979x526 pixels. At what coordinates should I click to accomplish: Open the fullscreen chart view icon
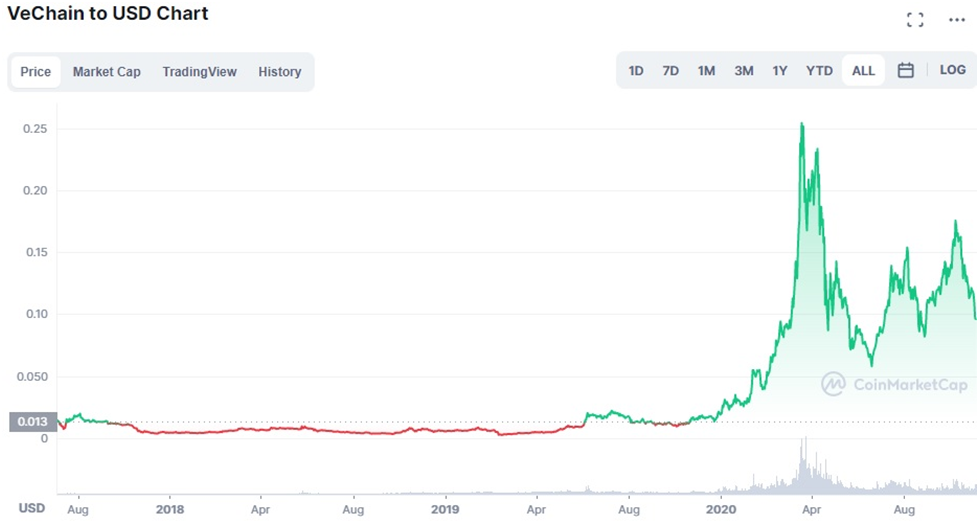[x=915, y=20]
